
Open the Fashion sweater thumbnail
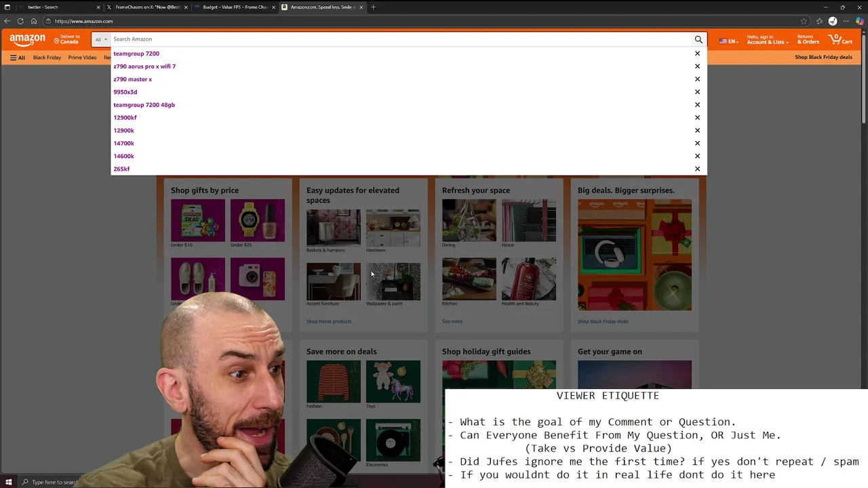pyautogui.click(x=333, y=382)
